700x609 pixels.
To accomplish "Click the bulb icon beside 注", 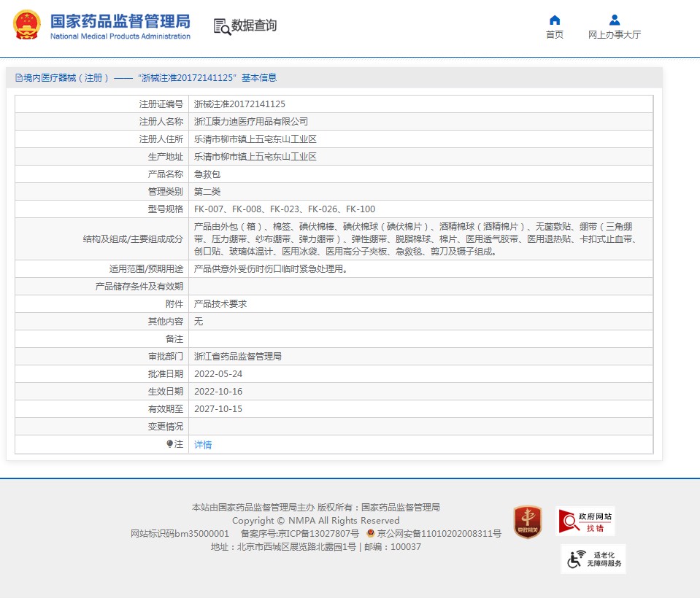I will coord(169,444).
